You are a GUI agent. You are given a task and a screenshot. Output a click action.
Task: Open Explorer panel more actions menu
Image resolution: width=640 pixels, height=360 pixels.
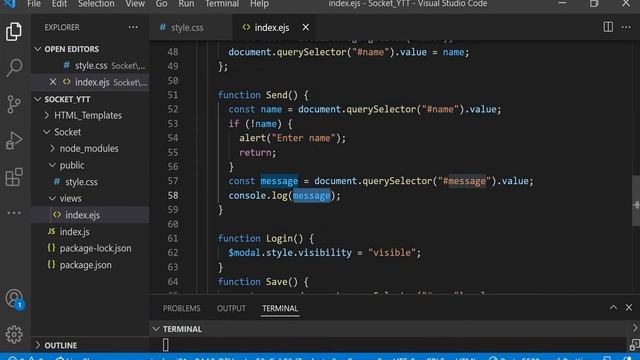point(133,27)
